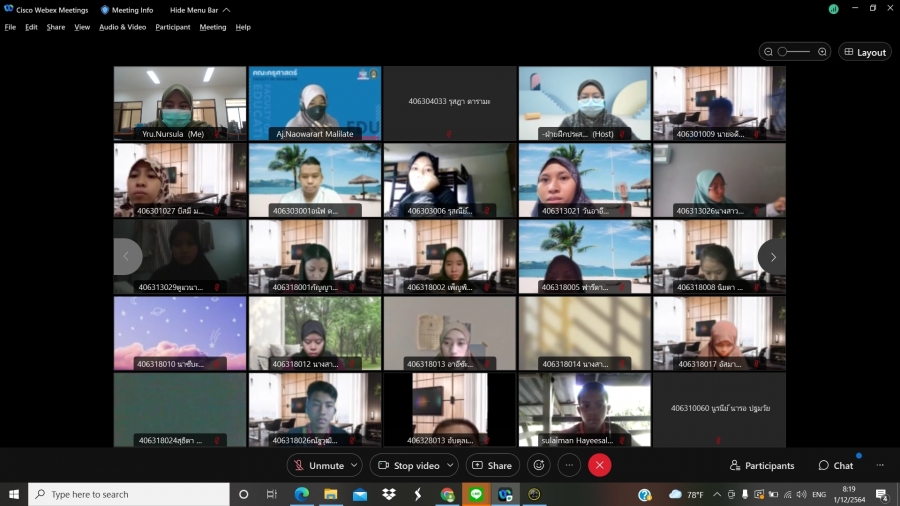
Task: Open the Participants panel
Action: pyautogui.click(x=762, y=465)
